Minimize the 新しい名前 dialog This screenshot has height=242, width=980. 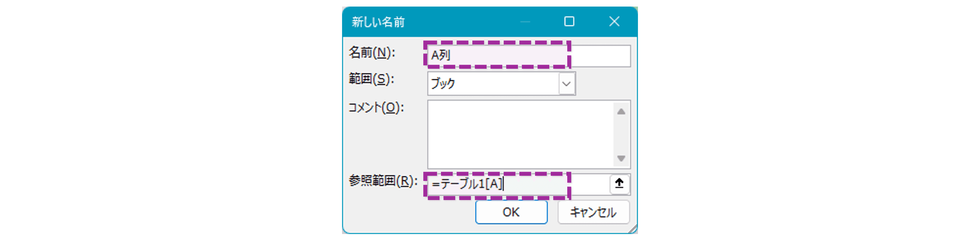[525, 22]
